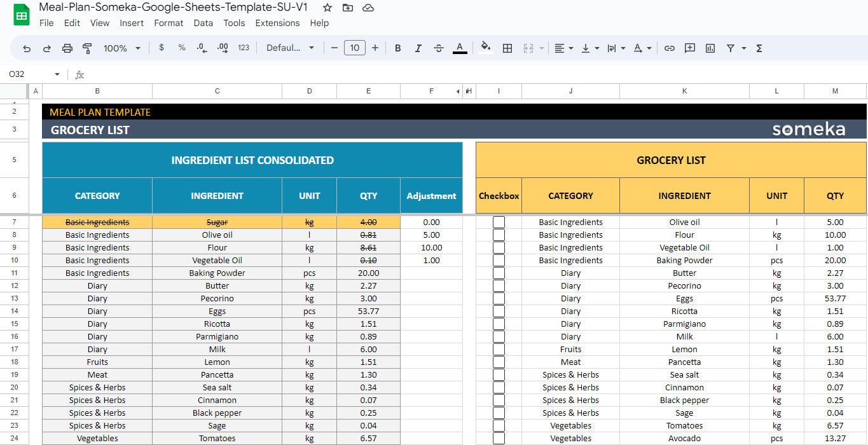This screenshot has height=445, width=868.
Task: Open the Extensions menu
Action: pos(277,23)
